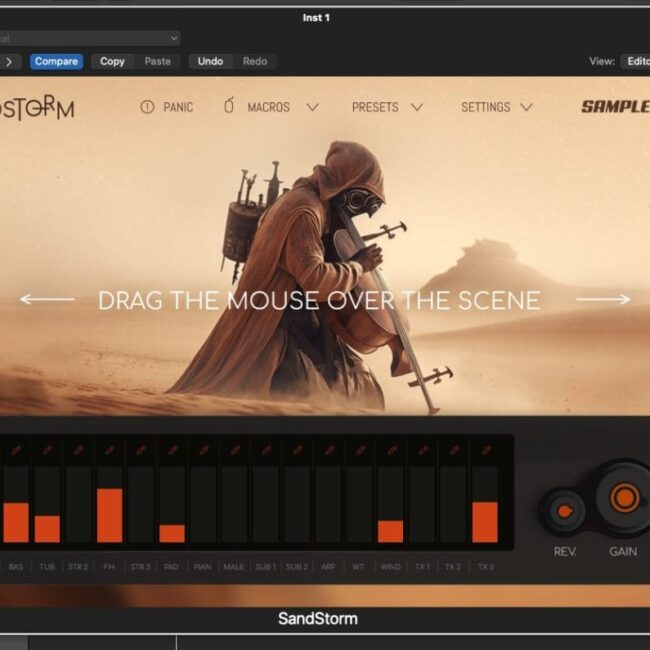Click the edit pencil icon above WIND channel
650x650 pixels.
coord(391,451)
